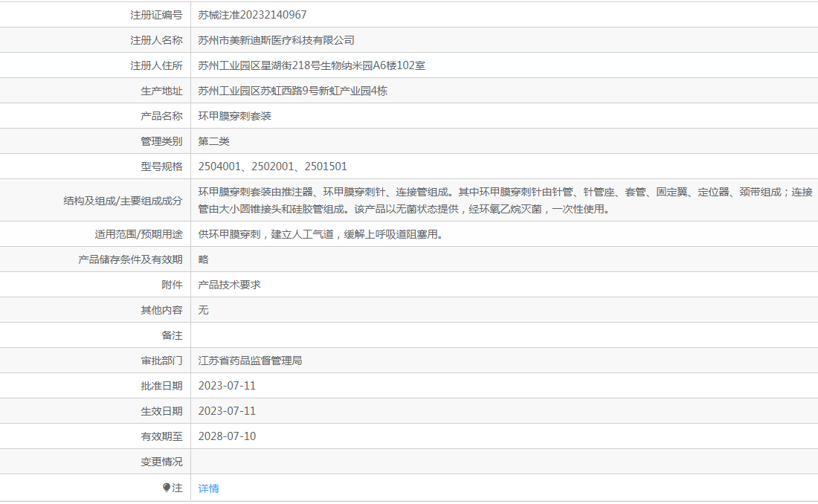
Task: Click the lightbulb icon beside 注
Action: point(167,488)
